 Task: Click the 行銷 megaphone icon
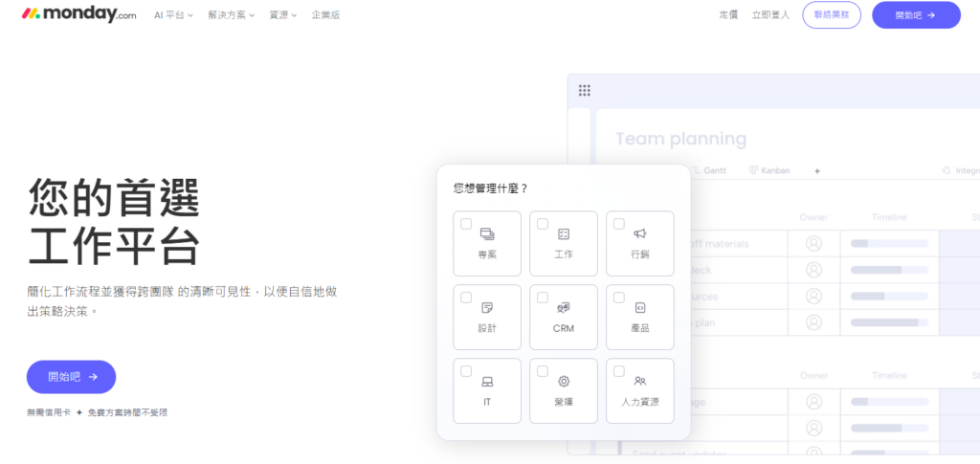[x=640, y=233]
